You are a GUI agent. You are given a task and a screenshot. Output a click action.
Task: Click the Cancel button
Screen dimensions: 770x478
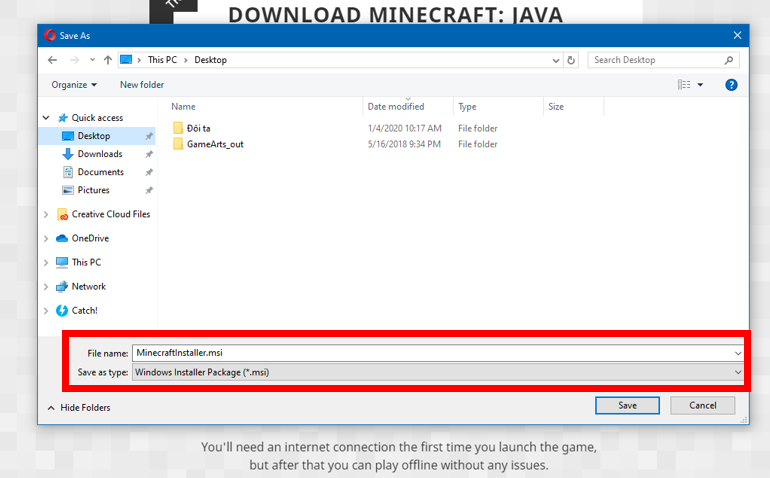702,406
